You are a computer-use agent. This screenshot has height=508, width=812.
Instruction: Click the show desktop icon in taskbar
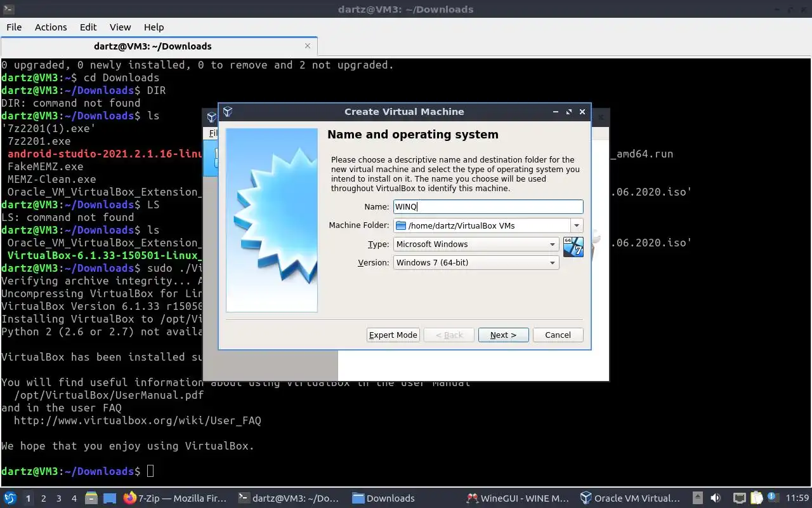point(110,498)
